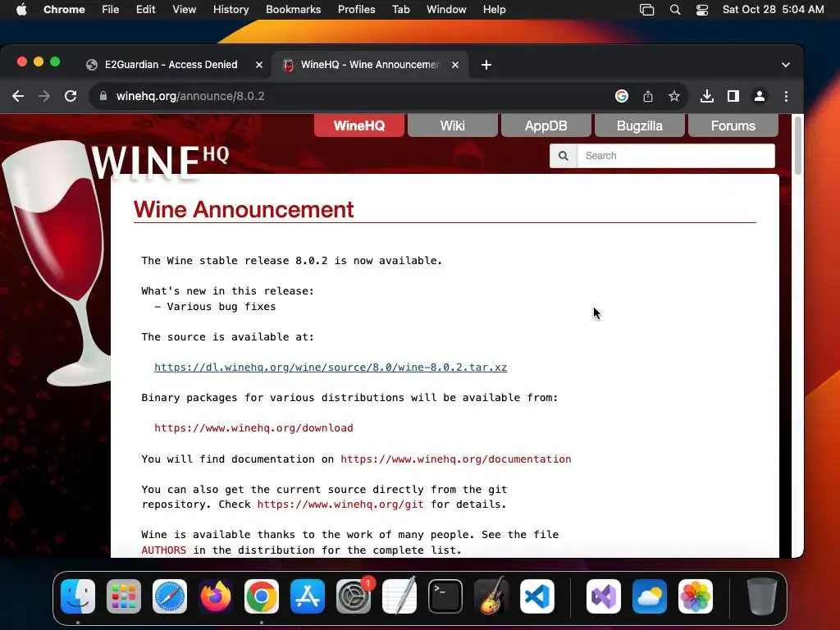Open the Chrome three-dot menu
This screenshot has width=840, height=630.
pos(786,96)
